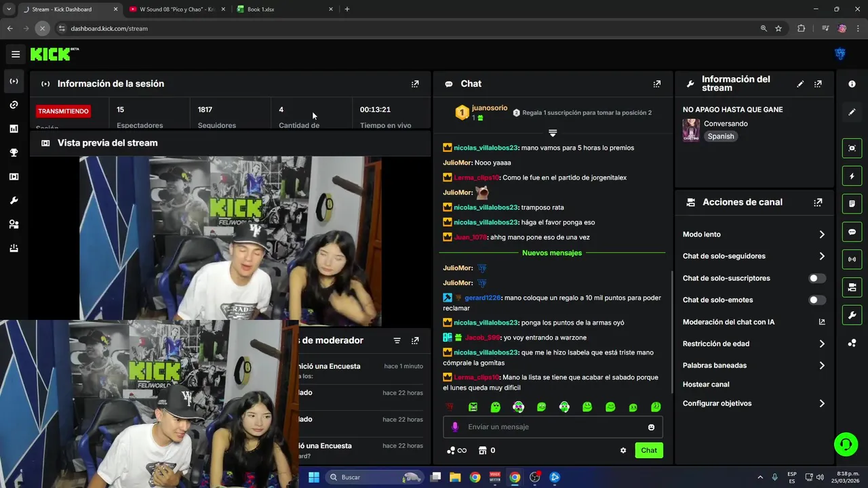Toggle Chat de solo-suscriptores switch
The image size is (868, 488).
817,279
